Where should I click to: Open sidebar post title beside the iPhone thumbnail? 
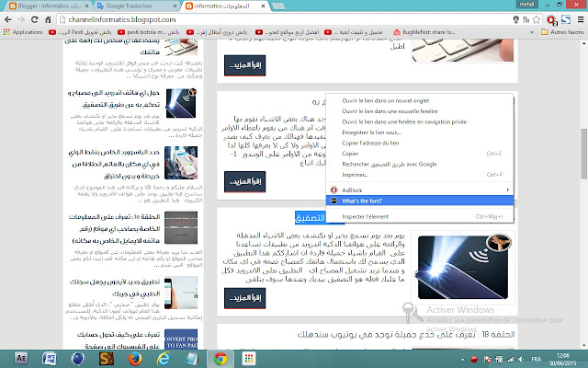pyautogui.click(x=114, y=288)
